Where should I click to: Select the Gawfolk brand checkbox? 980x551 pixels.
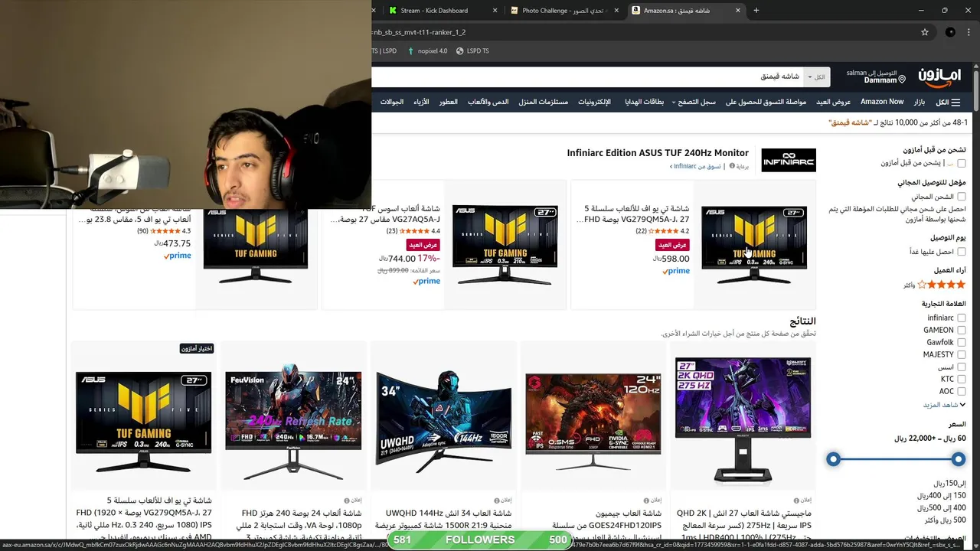click(x=961, y=342)
